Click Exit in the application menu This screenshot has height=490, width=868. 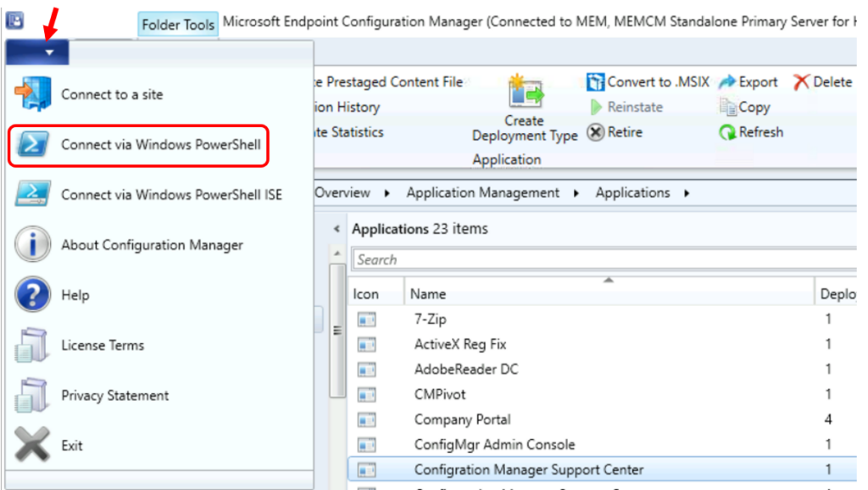click(x=72, y=445)
